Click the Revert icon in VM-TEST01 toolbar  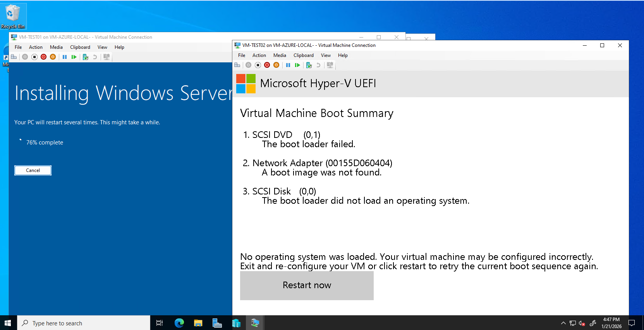pyautogui.click(x=95, y=57)
